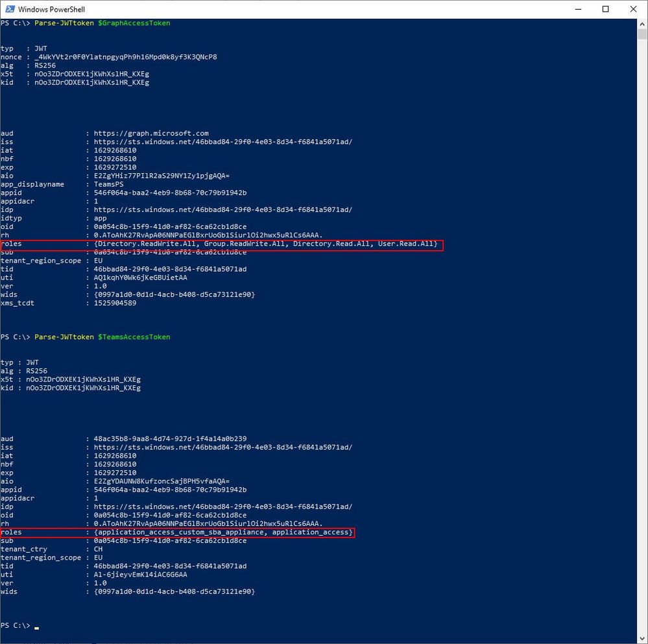Click the blinking cursor at the last prompt
Image resolution: width=648 pixels, height=644 pixels.
coord(37,628)
